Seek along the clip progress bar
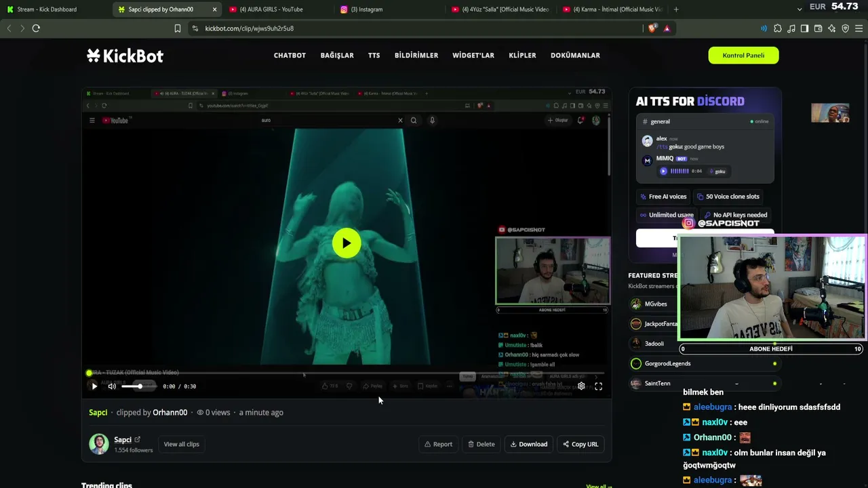The height and width of the screenshot is (488, 868). pyautogui.click(x=346, y=373)
